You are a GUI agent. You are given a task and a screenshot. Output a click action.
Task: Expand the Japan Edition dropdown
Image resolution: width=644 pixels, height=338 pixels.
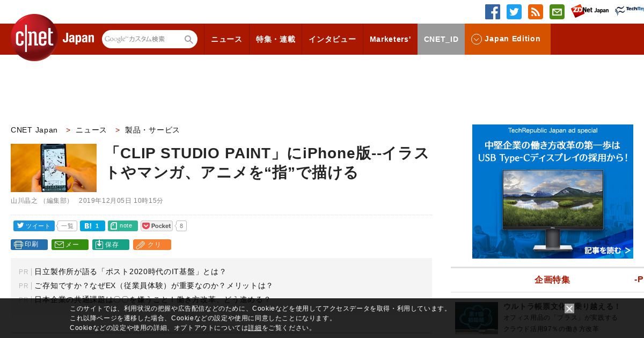click(508, 39)
